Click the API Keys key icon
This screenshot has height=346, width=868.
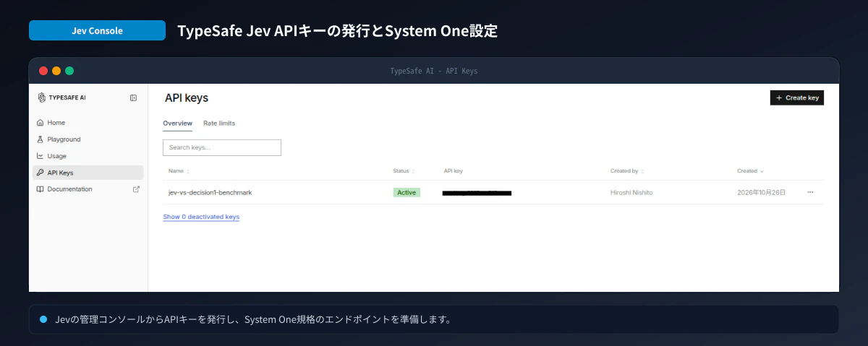(41, 173)
